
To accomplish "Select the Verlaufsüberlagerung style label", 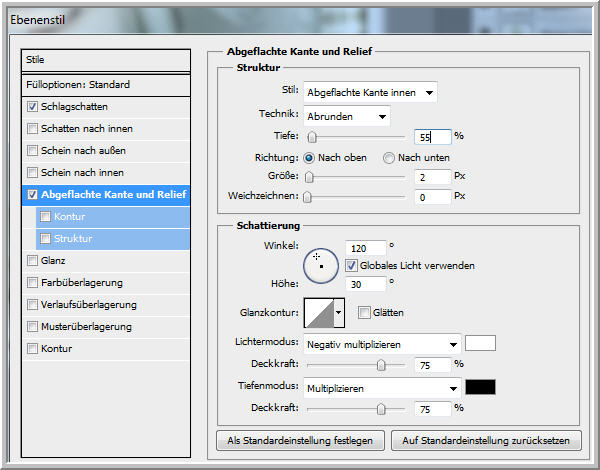I will click(89, 305).
